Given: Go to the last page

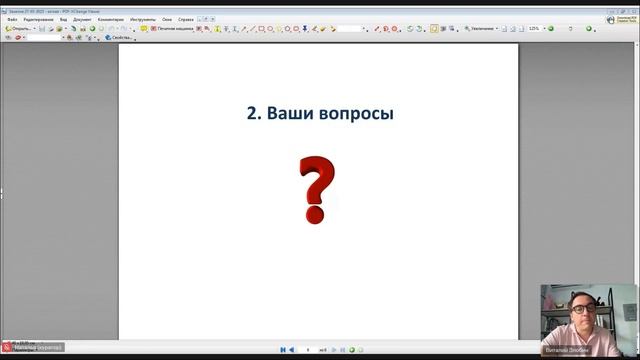Looking at the screenshot, I should click(x=342, y=350).
